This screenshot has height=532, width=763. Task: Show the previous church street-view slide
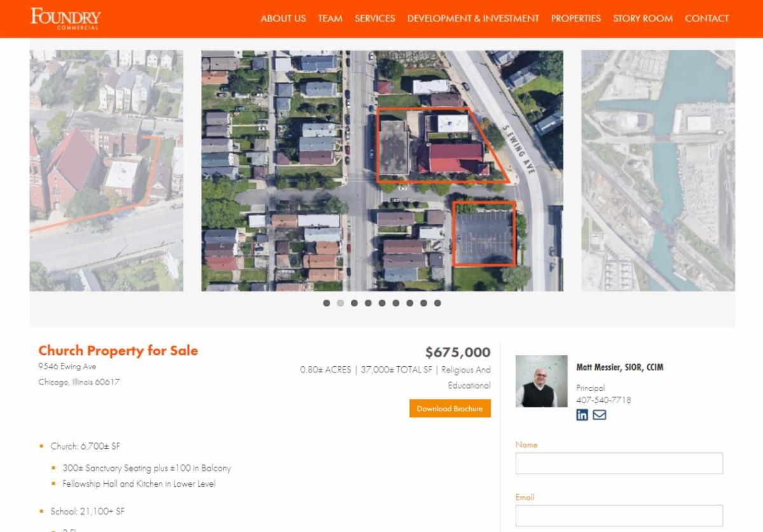[x=106, y=170]
